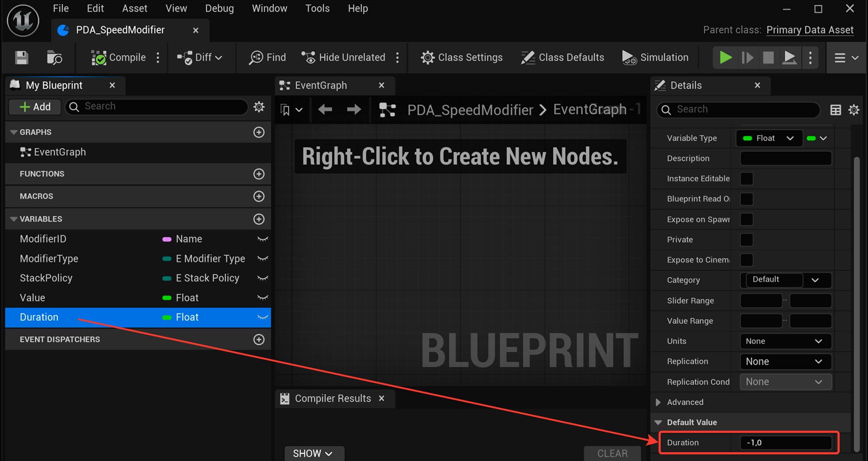This screenshot has height=461, width=868.
Task: Toggle visibility eye for StackPolicy variable
Action: click(x=263, y=278)
